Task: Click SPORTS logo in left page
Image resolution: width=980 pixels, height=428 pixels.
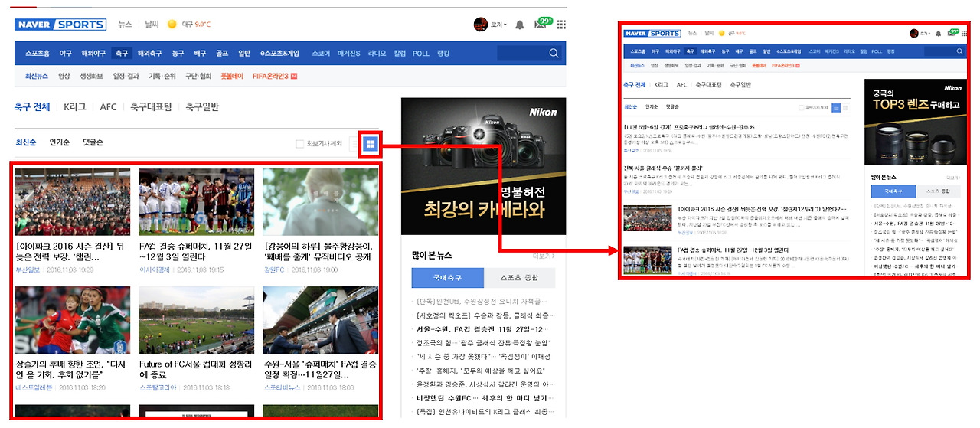Action: pos(79,25)
